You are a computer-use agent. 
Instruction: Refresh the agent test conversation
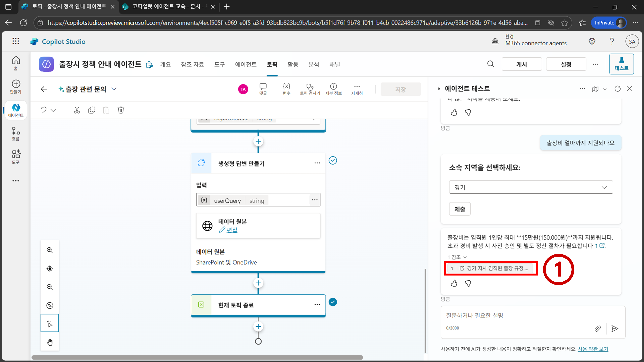[x=617, y=89]
